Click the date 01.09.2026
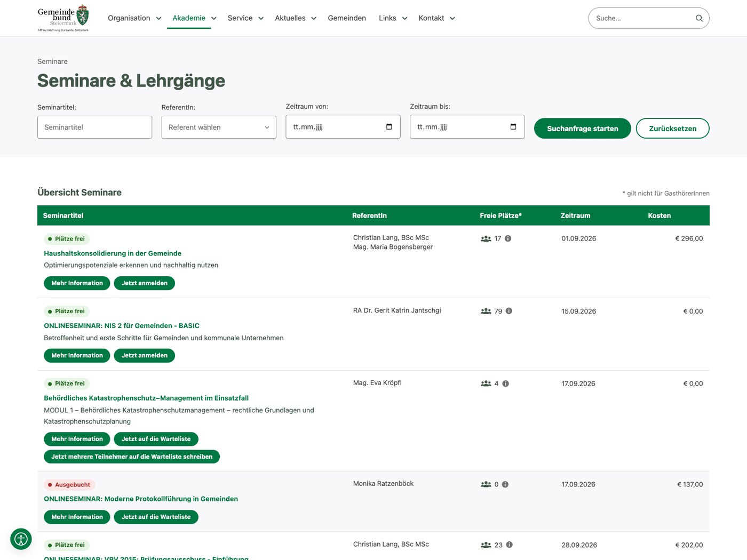 pyautogui.click(x=579, y=238)
